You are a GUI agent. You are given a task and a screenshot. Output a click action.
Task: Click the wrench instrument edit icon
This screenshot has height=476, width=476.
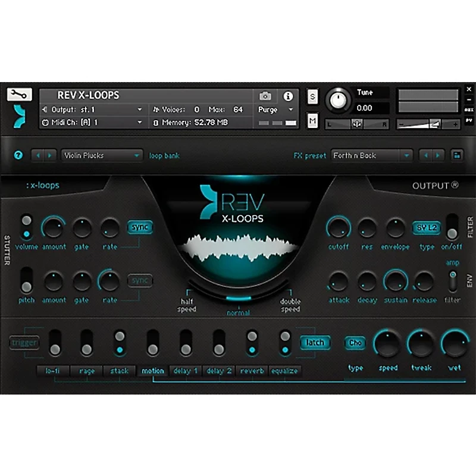click(x=20, y=95)
